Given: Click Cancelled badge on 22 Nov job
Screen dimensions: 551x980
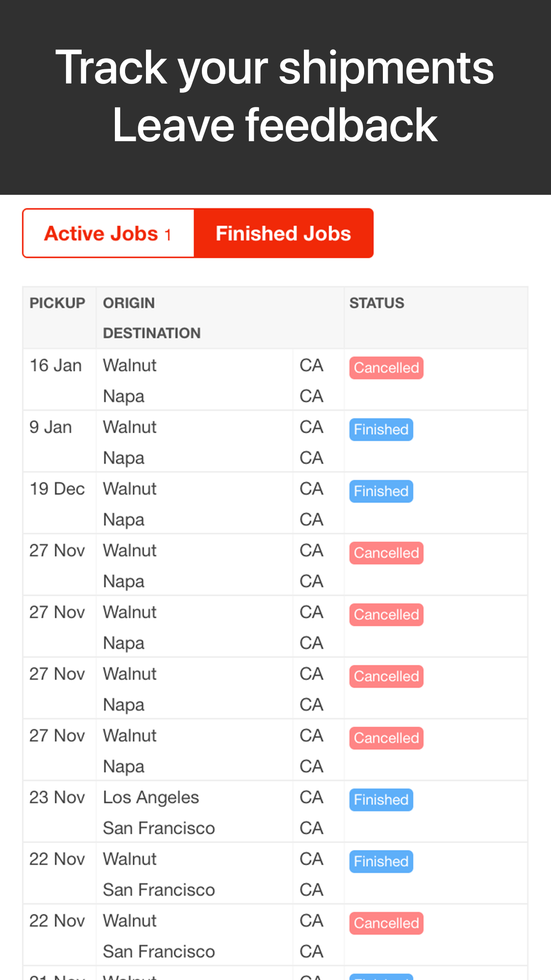Looking at the screenshot, I should (x=386, y=923).
